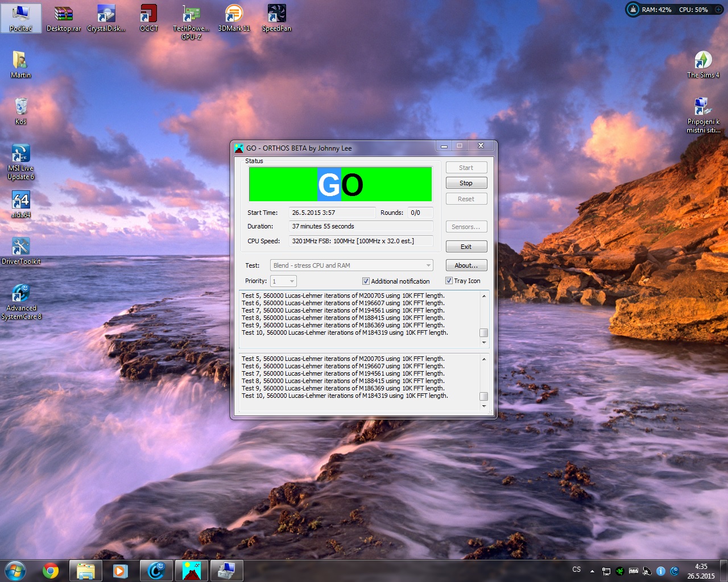
Task: Open the SpeedFan desktop icon
Action: tap(276, 17)
